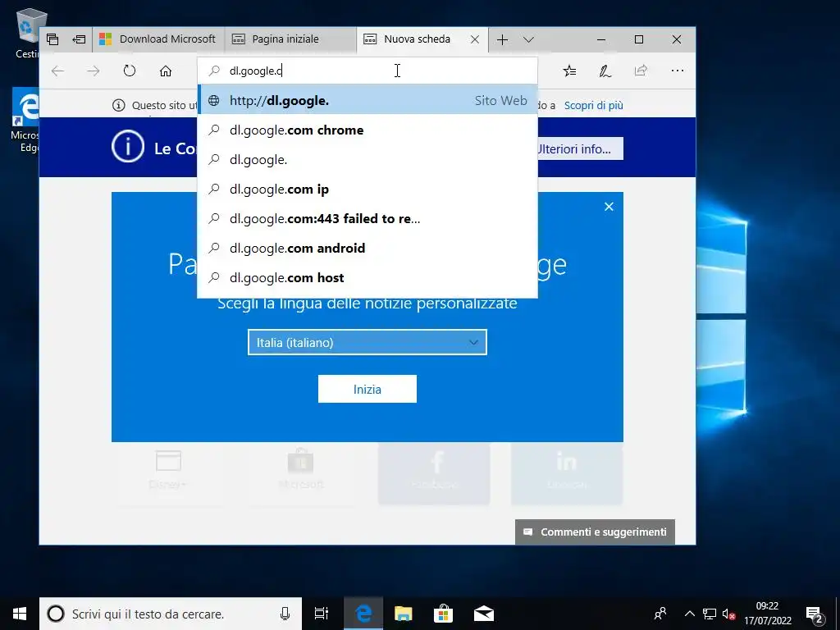Open Commenti e suggerimenti feedback button
840x630 pixels.
pyautogui.click(x=595, y=532)
